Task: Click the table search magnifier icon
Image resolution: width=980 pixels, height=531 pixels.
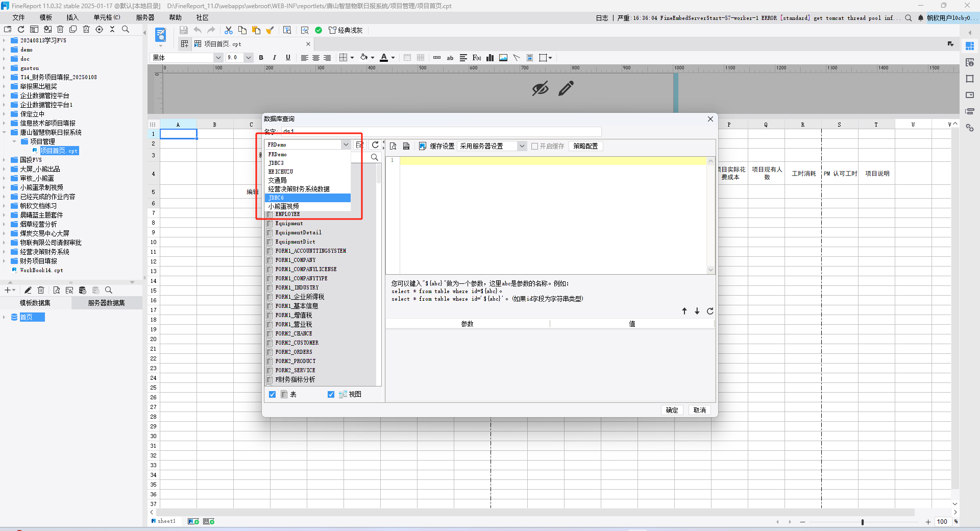Action: (x=374, y=157)
